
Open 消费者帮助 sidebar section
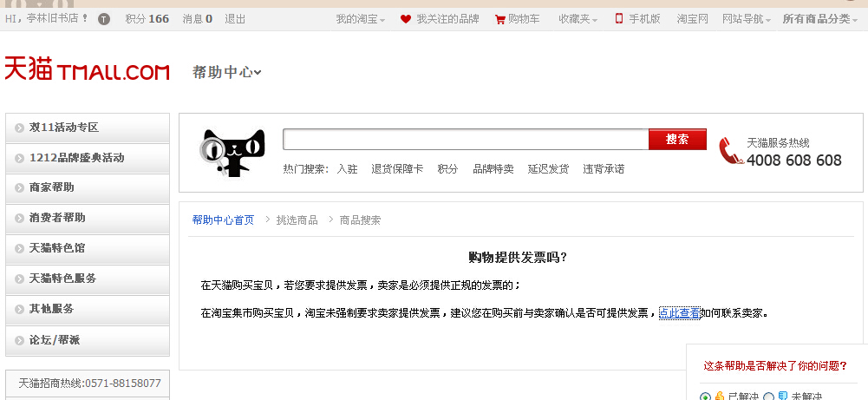(x=88, y=219)
